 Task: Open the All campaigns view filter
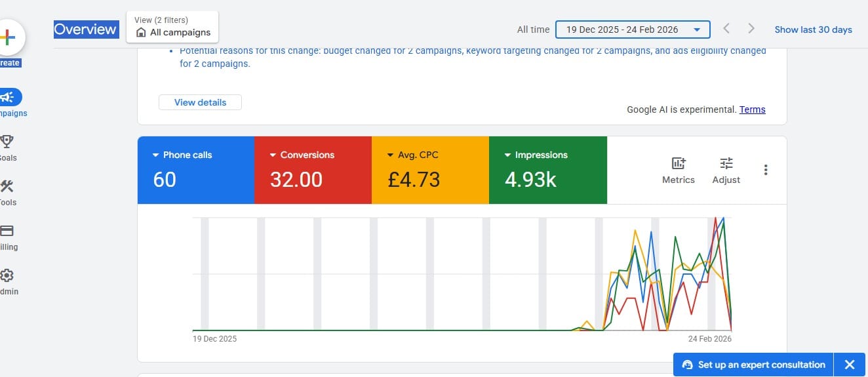pos(172,27)
